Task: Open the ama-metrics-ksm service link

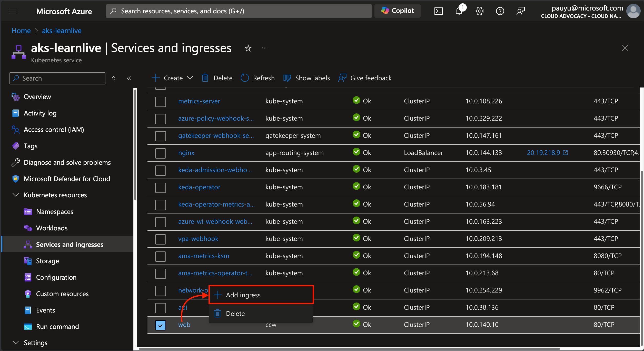Action: click(x=204, y=256)
